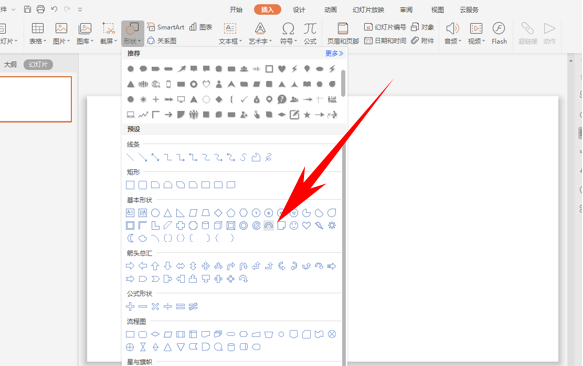Select the smiley face shape
The width and height of the screenshot is (583, 366).
pyautogui.click(x=294, y=225)
